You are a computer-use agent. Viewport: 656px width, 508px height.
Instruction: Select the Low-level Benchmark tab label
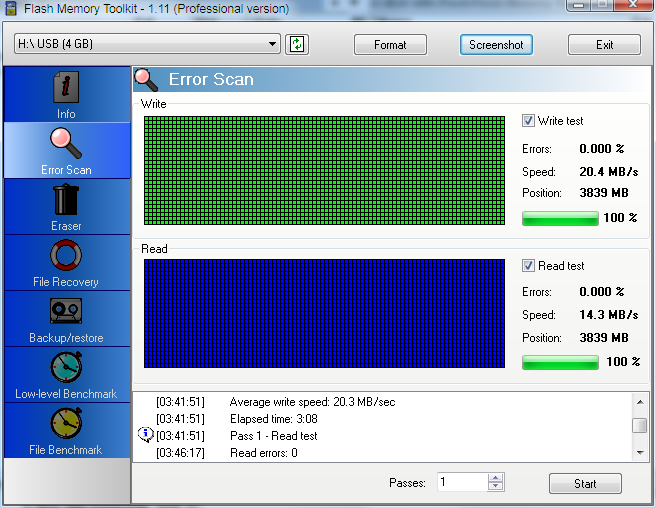[x=66, y=394]
